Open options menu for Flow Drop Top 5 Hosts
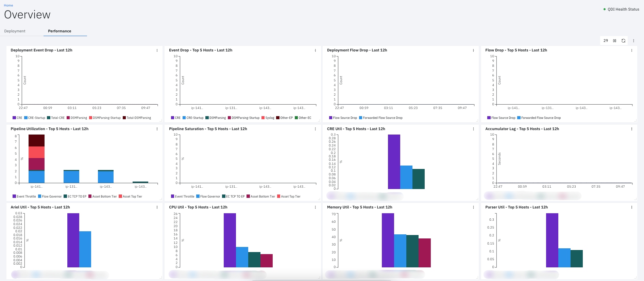This screenshot has width=644, height=281. tap(632, 50)
